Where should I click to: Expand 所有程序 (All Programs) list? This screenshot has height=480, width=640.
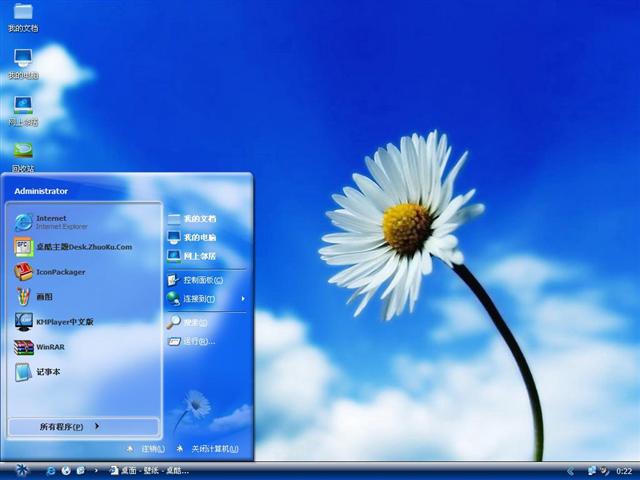click(68, 427)
